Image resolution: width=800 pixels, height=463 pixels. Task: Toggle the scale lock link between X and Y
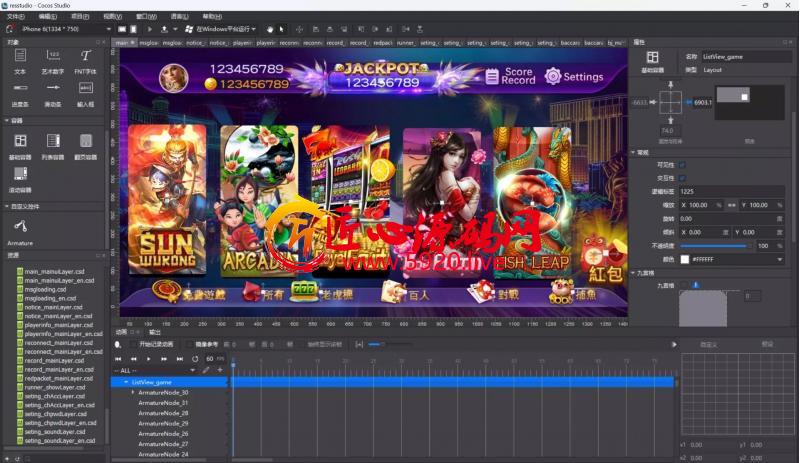point(732,205)
